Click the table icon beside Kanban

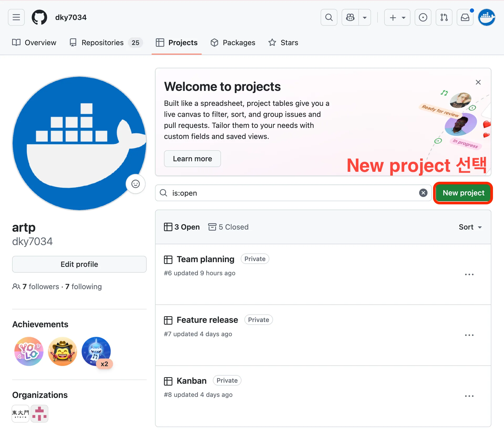pos(168,381)
